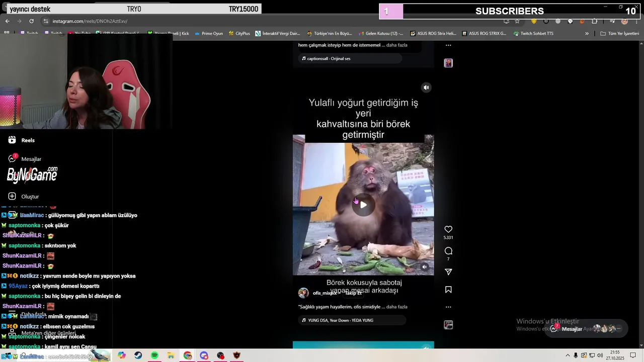Open the taskbar volume control
The height and width of the screenshot is (362, 644).
click(601, 355)
